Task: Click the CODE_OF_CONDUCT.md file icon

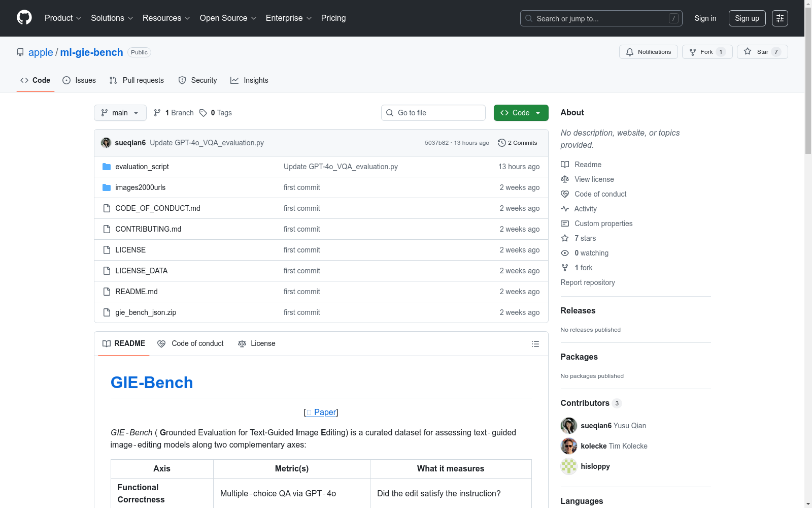Action: tap(107, 208)
